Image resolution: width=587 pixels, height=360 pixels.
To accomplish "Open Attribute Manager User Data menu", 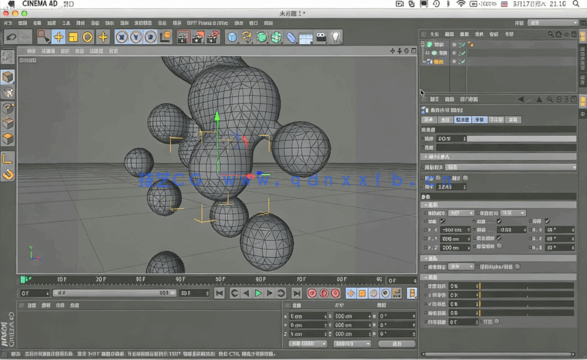I will 469,99.
